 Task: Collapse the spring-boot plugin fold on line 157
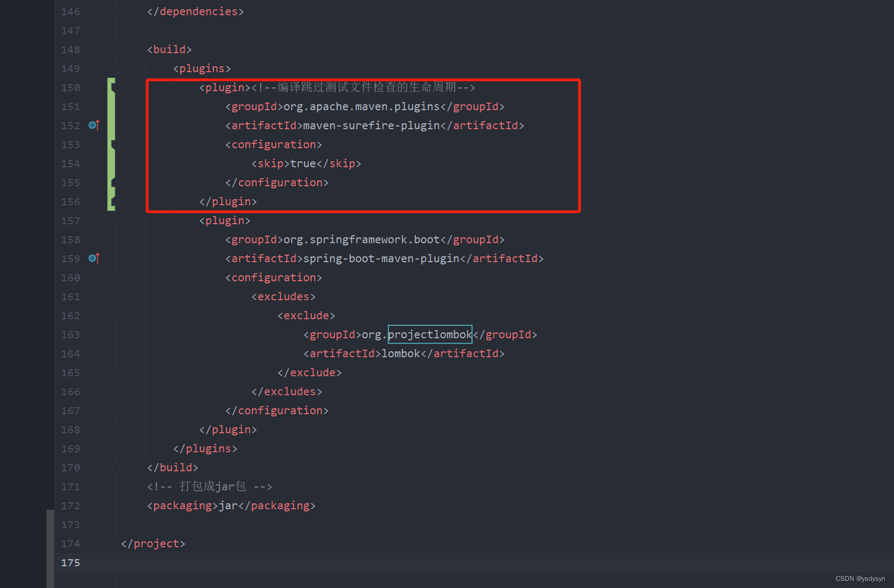[x=116, y=220]
